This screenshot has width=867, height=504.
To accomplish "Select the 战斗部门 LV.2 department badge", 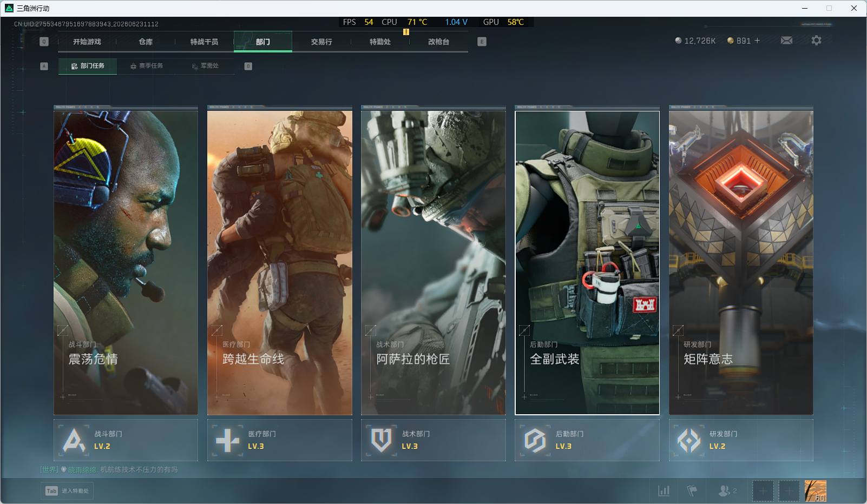I will point(126,440).
